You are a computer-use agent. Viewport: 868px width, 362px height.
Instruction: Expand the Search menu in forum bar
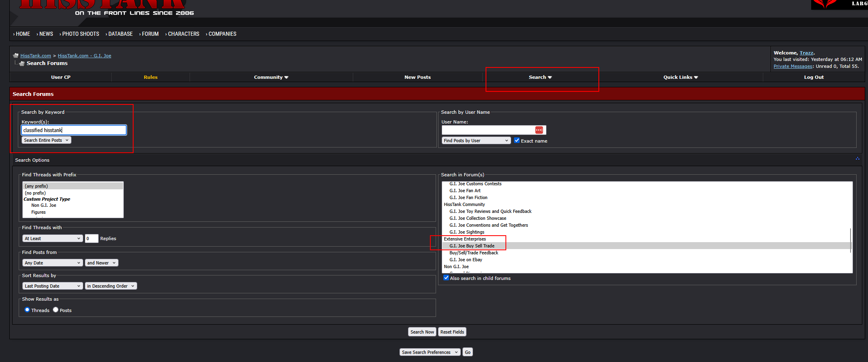tap(540, 77)
